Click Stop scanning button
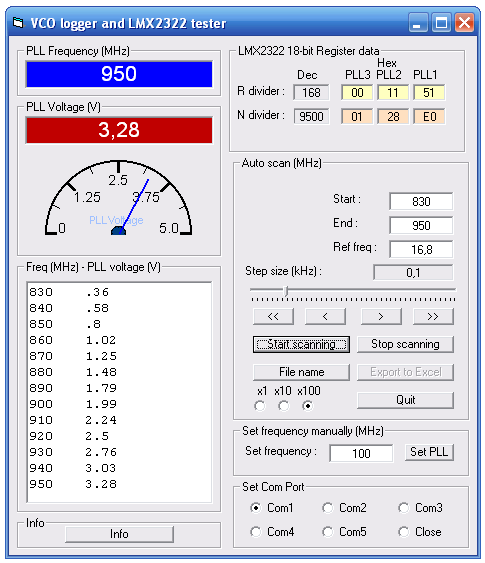Screen dimensions: 485x563 (405, 344)
